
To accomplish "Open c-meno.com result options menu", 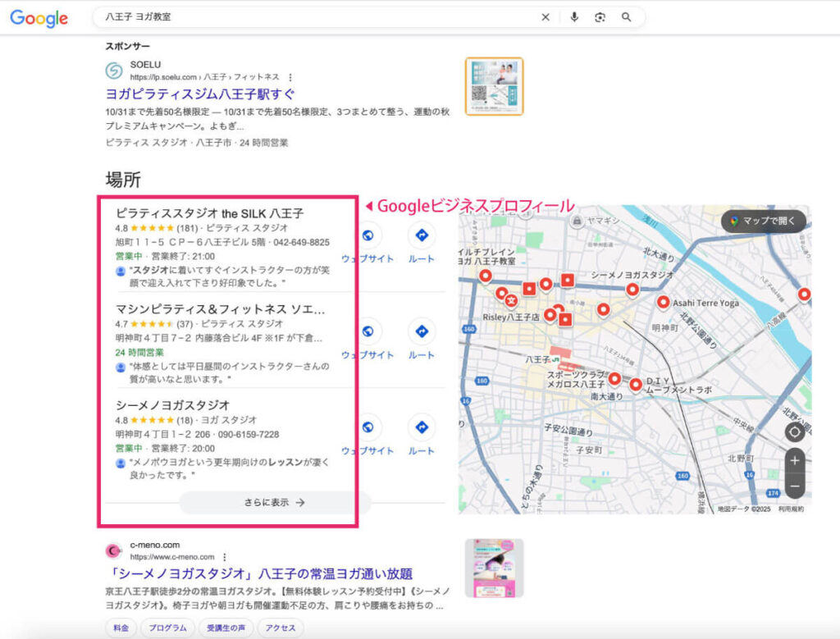I will click(224, 557).
